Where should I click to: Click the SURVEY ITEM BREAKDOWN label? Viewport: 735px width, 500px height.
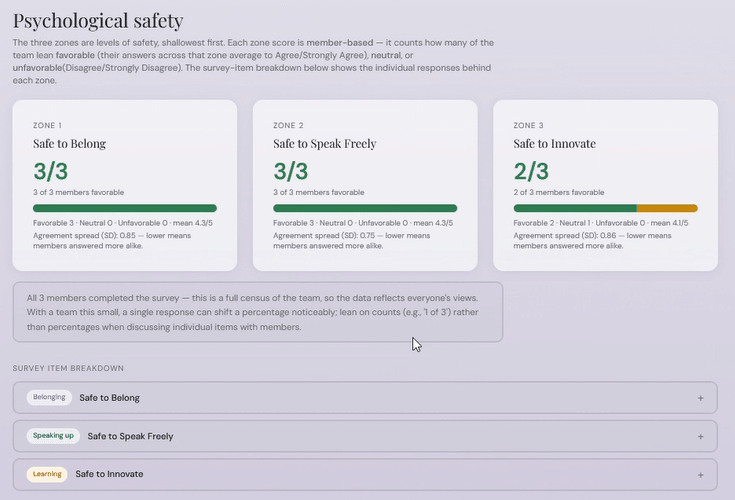pyautogui.click(x=68, y=368)
